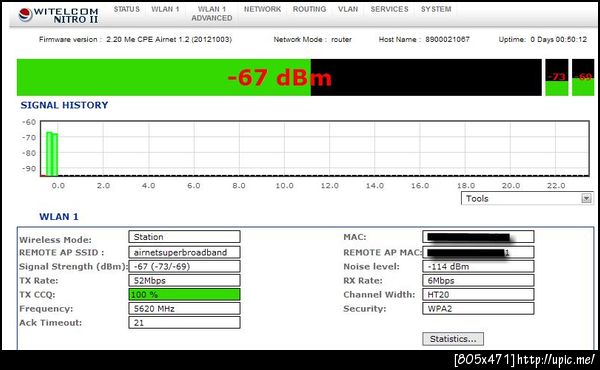Click the Security WPA2 field
The image size is (600, 370).
click(478, 309)
